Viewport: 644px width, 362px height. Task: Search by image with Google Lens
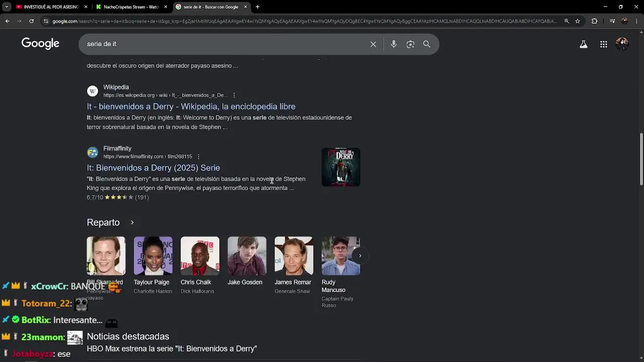411,44
